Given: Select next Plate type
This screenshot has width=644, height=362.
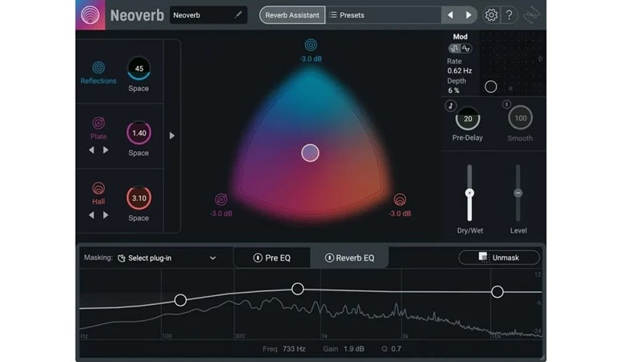Looking at the screenshot, I should click(105, 150).
